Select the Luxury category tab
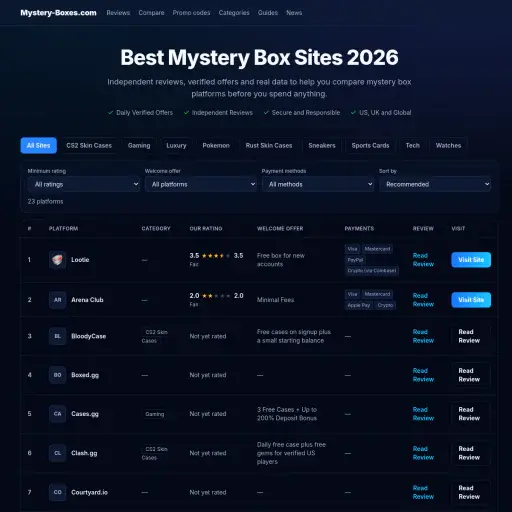This screenshot has width=512, height=512. pyautogui.click(x=176, y=145)
